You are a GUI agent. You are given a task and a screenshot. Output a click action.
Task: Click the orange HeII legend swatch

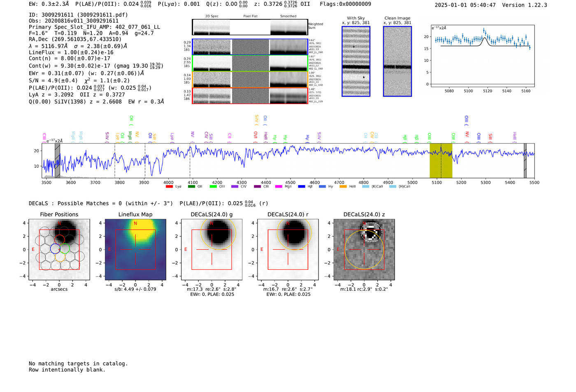pyautogui.click(x=343, y=187)
